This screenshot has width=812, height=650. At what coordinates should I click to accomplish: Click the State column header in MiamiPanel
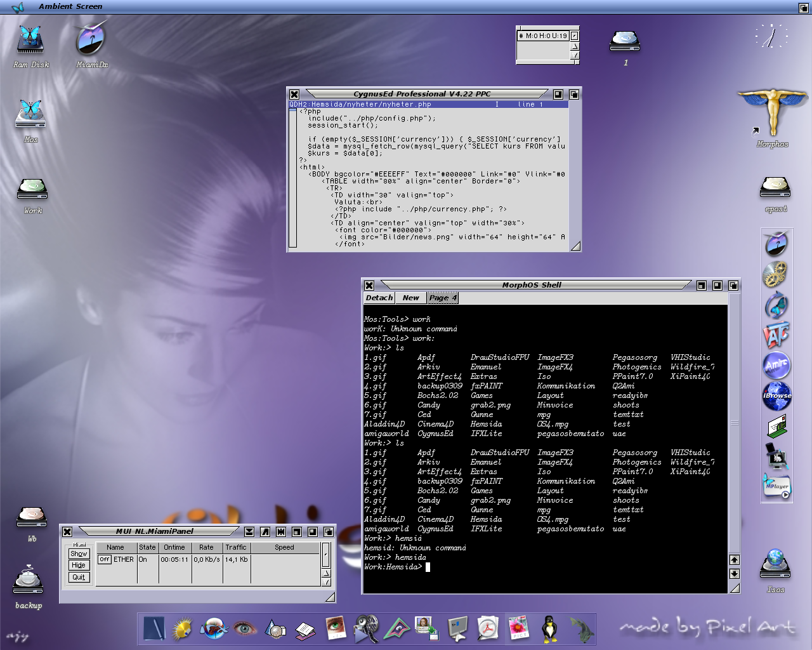point(147,547)
